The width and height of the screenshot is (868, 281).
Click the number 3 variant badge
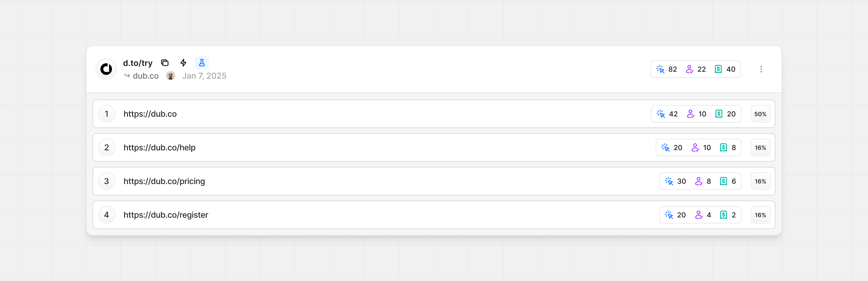[106, 181]
